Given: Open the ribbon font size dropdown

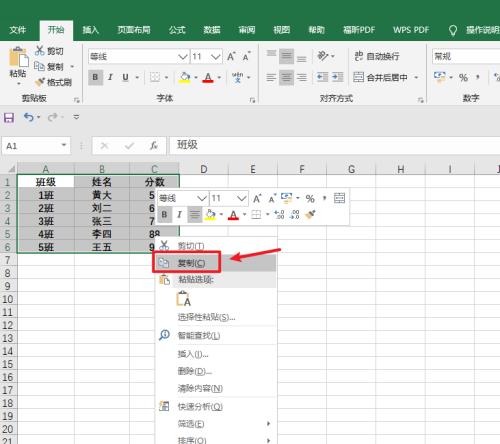Looking at the screenshot, I should point(216,57).
